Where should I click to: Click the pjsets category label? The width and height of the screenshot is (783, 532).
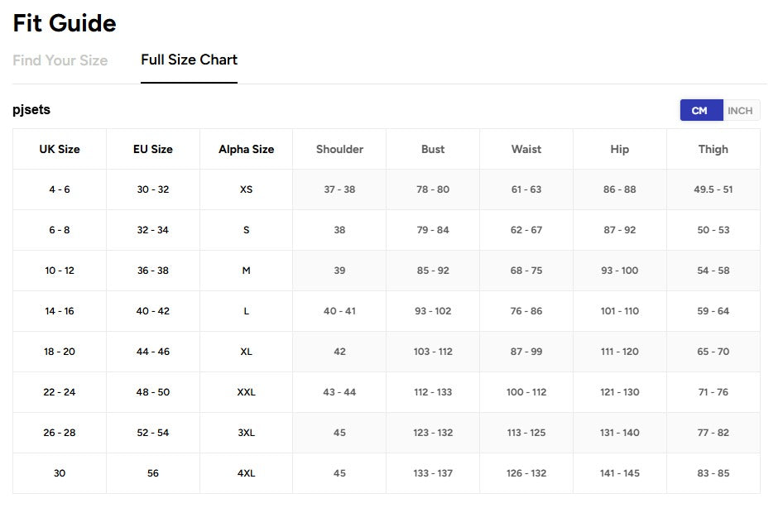pyautogui.click(x=31, y=109)
